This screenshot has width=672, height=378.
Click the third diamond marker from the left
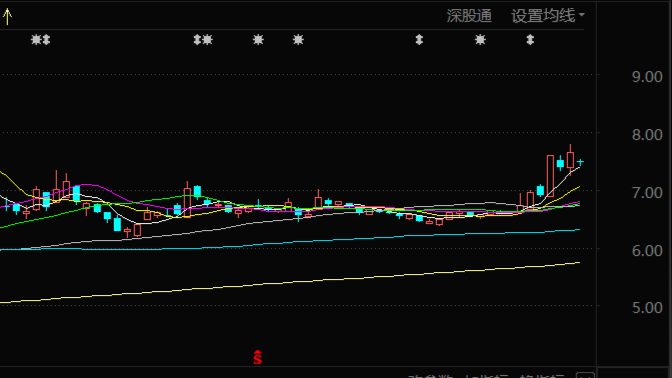(419, 40)
